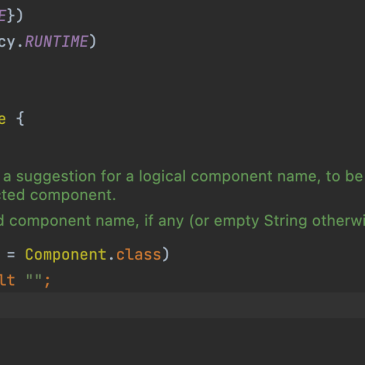Image resolution: width=365 pixels, height=365 pixels.
Task: Click the orange 'lt' keyword fragment
Action: point(7,280)
